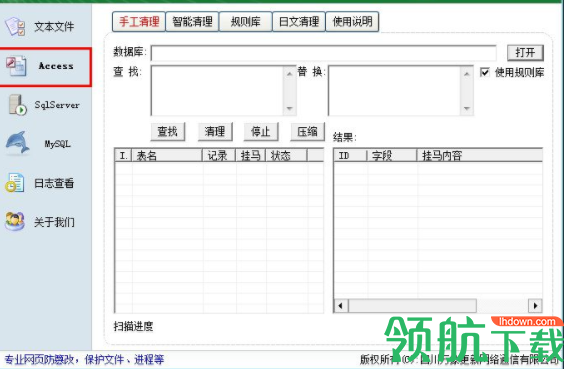Click left arrow of results horizontal scrollbar
This screenshot has width=564, height=369.
pyautogui.click(x=341, y=306)
